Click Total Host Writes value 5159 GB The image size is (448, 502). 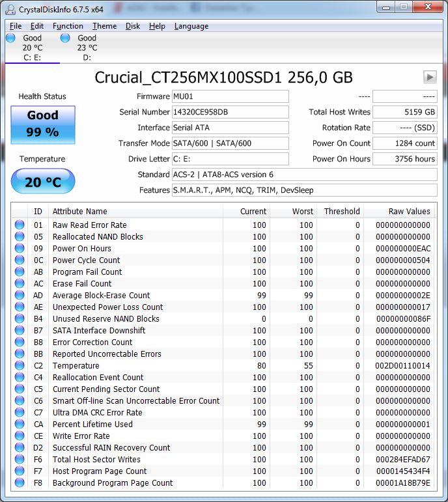tap(405, 112)
